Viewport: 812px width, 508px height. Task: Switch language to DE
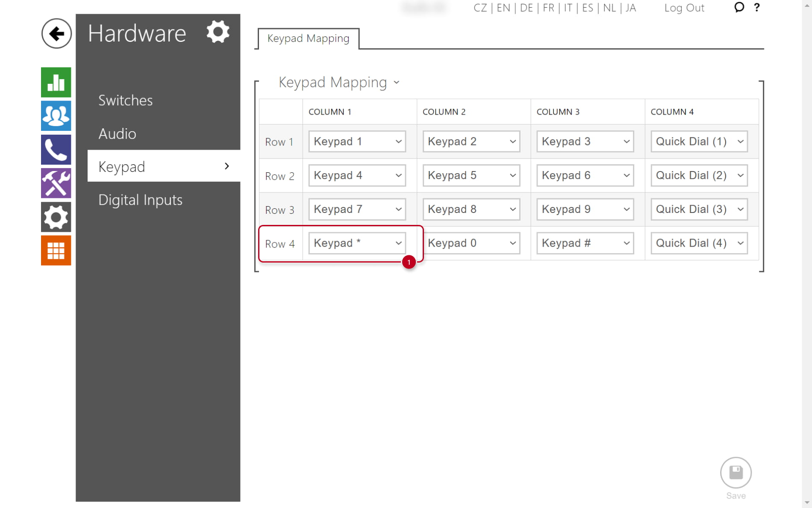pos(526,8)
